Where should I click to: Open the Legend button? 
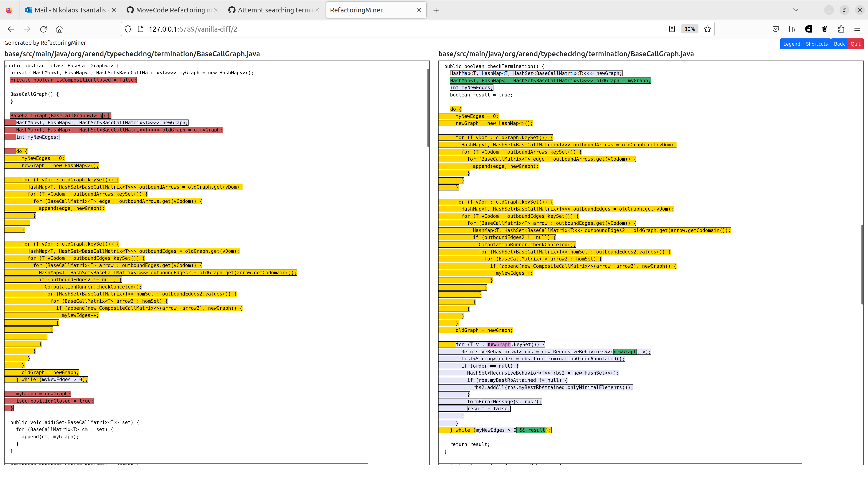coord(792,43)
